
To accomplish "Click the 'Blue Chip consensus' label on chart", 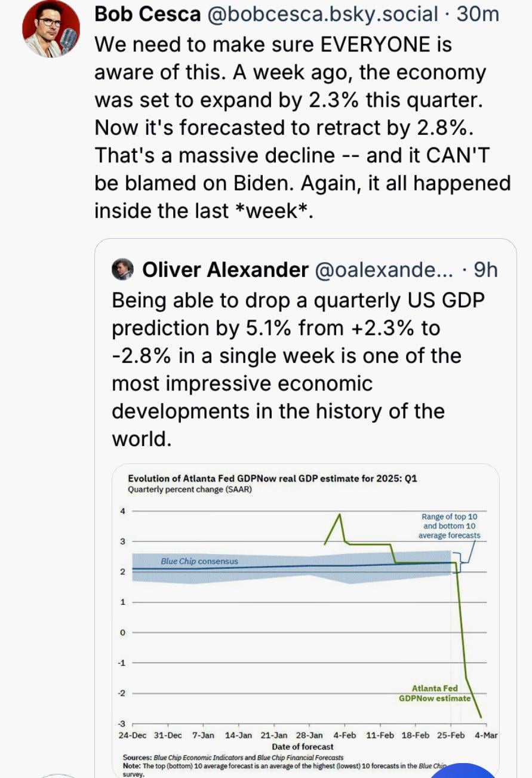I will 199,561.
